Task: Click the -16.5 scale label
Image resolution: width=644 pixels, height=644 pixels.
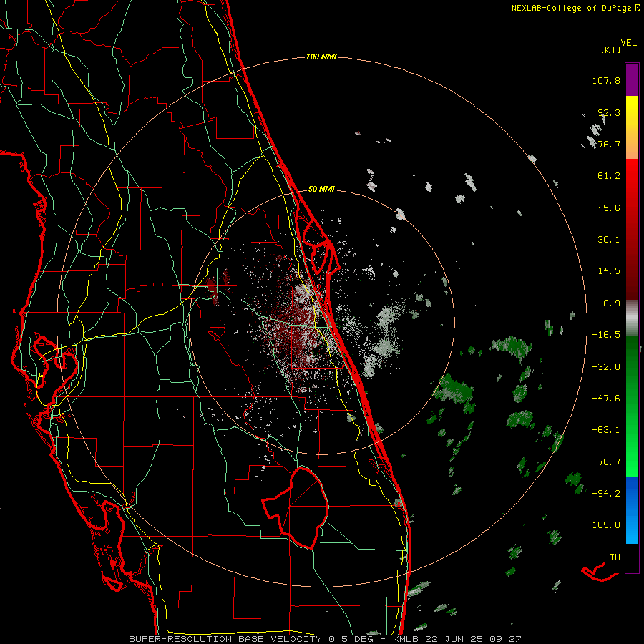Action: 606,335
